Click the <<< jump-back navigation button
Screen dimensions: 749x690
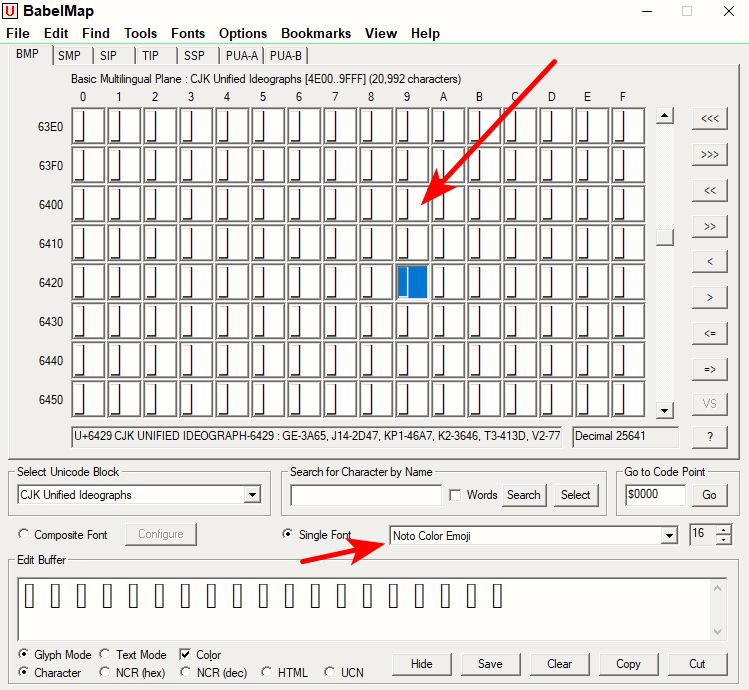pyautogui.click(x=709, y=118)
